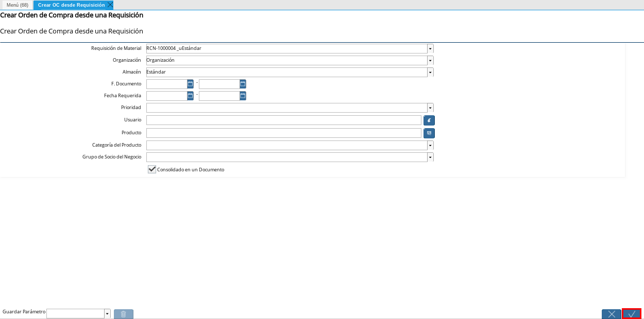Click the trash icon beside Guardar Parámetro
Screen dimensions: 644x319
click(x=124, y=314)
